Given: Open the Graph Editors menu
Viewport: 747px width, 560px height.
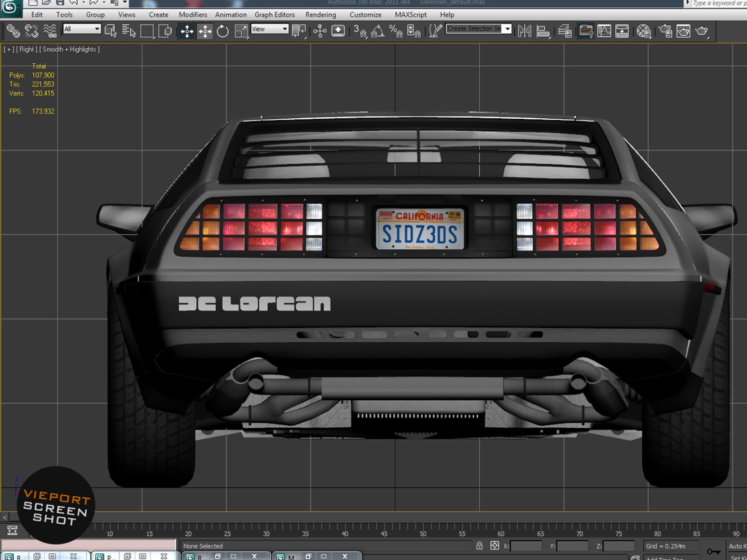Looking at the screenshot, I should (274, 15).
